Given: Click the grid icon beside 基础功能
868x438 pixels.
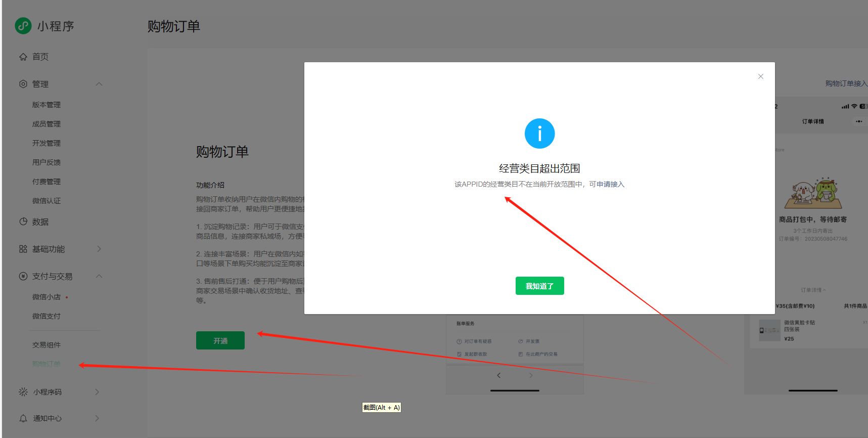Looking at the screenshot, I should (x=23, y=249).
